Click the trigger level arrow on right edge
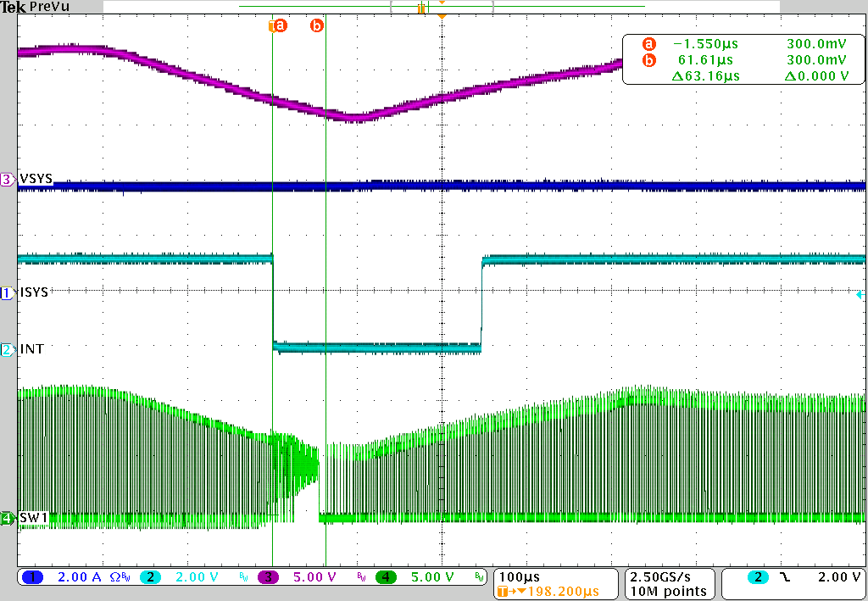The height and width of the screenshot is (601, 868). coord(859,295)
